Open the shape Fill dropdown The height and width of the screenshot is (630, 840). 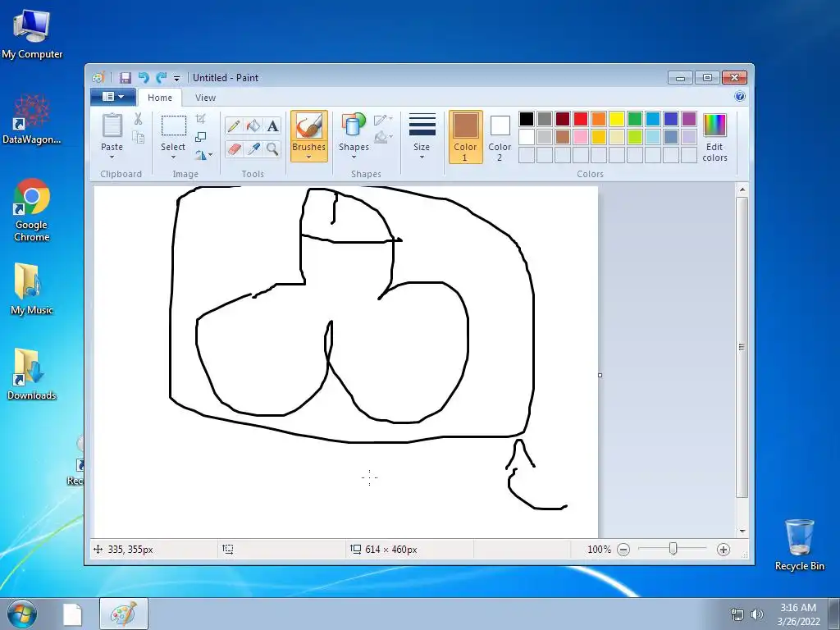(384, 138)
